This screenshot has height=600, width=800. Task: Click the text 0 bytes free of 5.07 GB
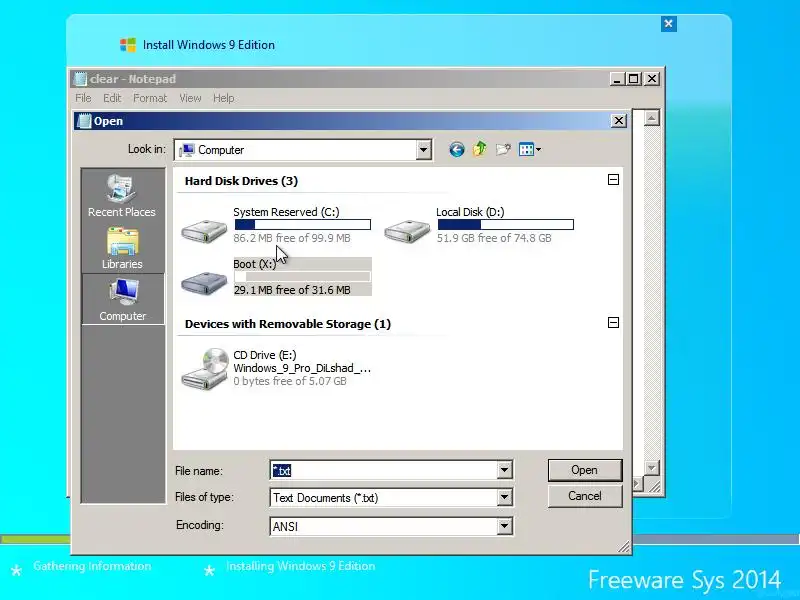click(290, 381)
